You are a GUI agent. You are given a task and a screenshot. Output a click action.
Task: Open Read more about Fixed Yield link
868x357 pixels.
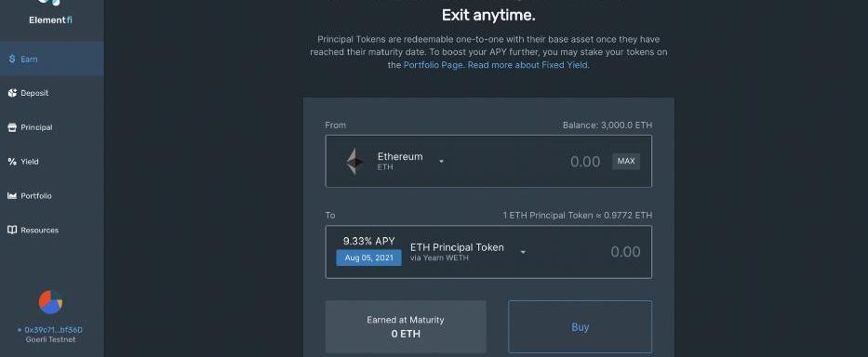527,65
